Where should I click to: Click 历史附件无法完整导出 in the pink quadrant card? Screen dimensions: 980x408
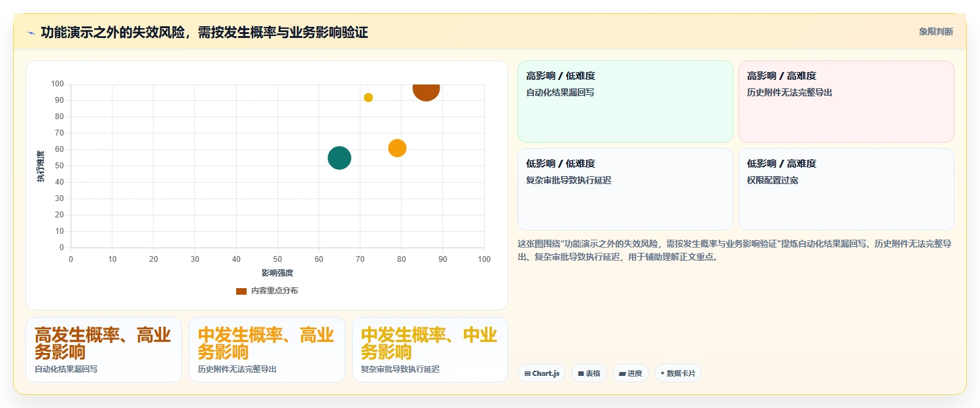pyautogui.click(x=790, y=92)
